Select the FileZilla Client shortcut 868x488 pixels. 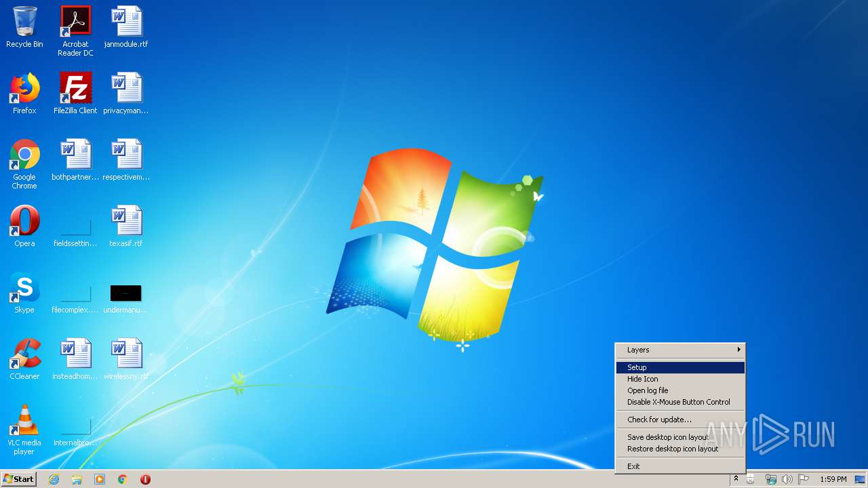(75, 94)
